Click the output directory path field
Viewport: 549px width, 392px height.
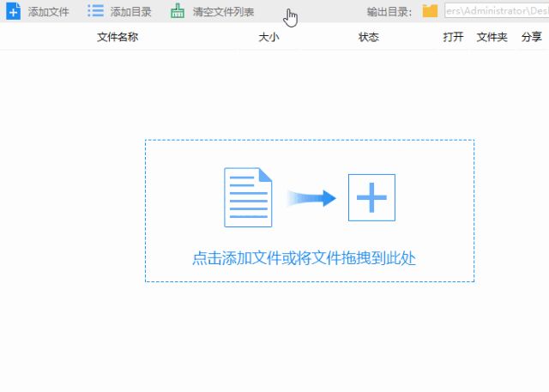tap(497, 11)
